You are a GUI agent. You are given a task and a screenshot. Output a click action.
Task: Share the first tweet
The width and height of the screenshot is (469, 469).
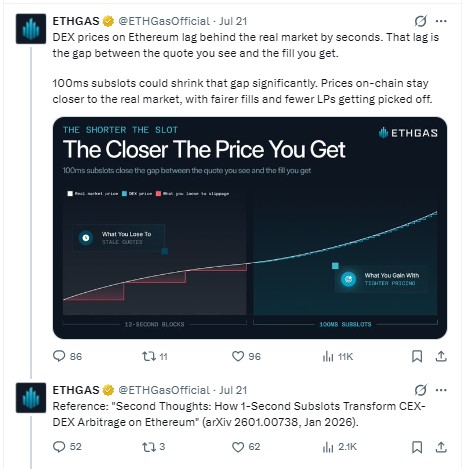pyautogui.click(x=441, y=356)
